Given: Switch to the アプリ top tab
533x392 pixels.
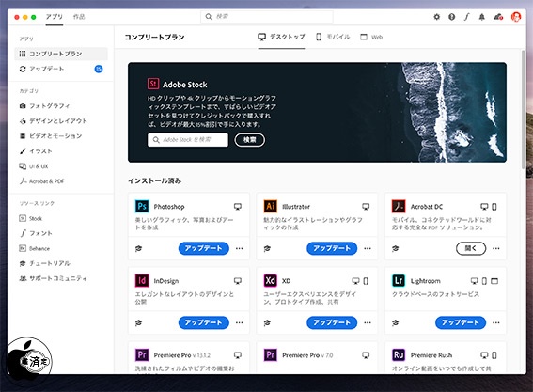Looking at the screenshot, I should (55, 17).
